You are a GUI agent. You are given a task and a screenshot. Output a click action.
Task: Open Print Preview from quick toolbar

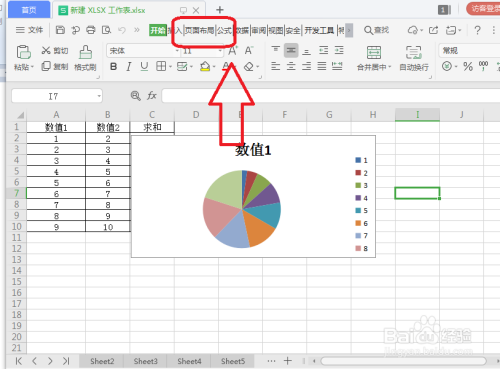click(x=106, y=30)
